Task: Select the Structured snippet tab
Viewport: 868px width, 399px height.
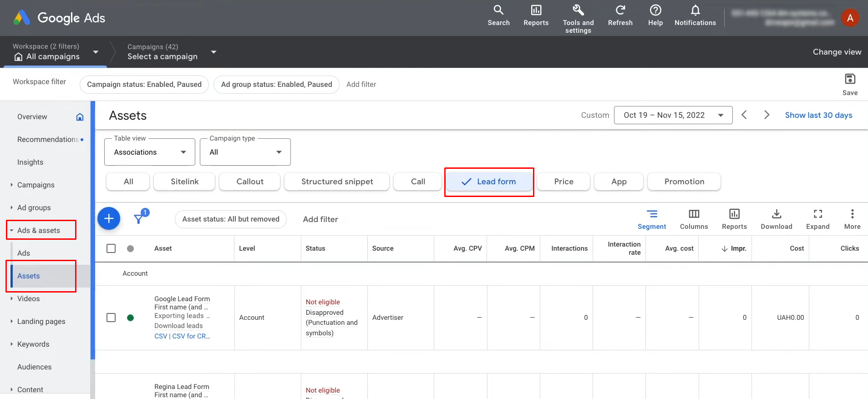Action: 337,182
